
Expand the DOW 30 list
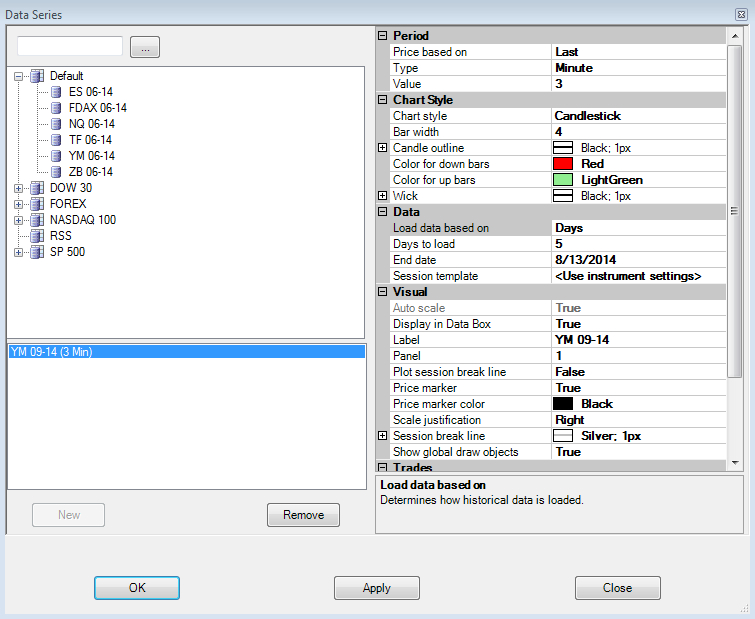[18, 188]
